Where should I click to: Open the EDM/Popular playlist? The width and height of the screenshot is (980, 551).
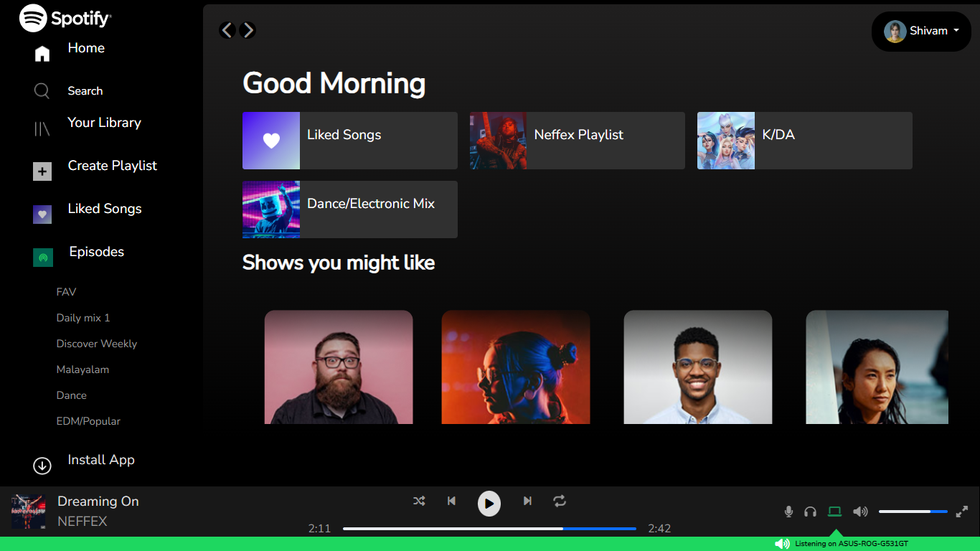click(x=88, y=421)
